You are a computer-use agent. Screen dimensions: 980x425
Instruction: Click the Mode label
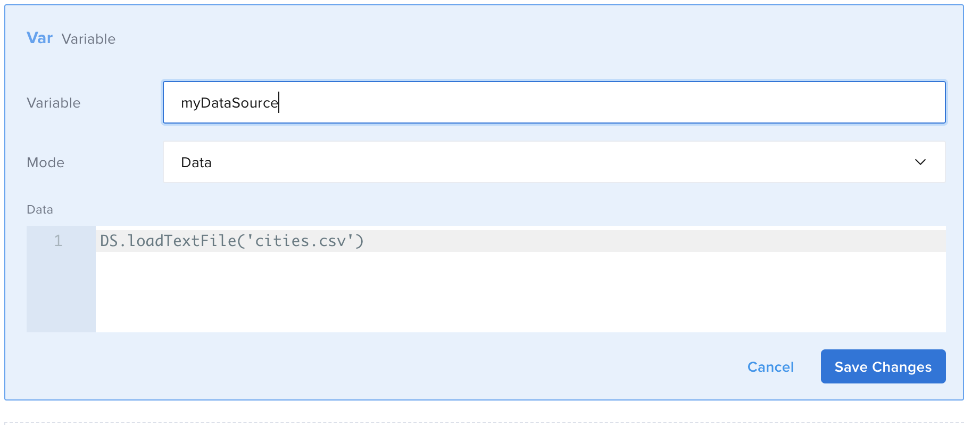[45, 162]
